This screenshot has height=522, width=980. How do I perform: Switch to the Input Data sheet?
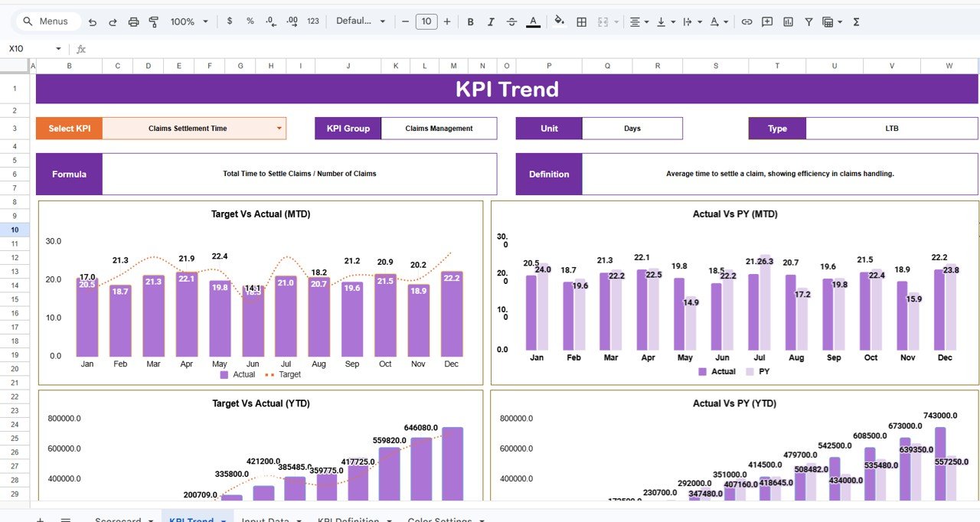coord(264,519)
